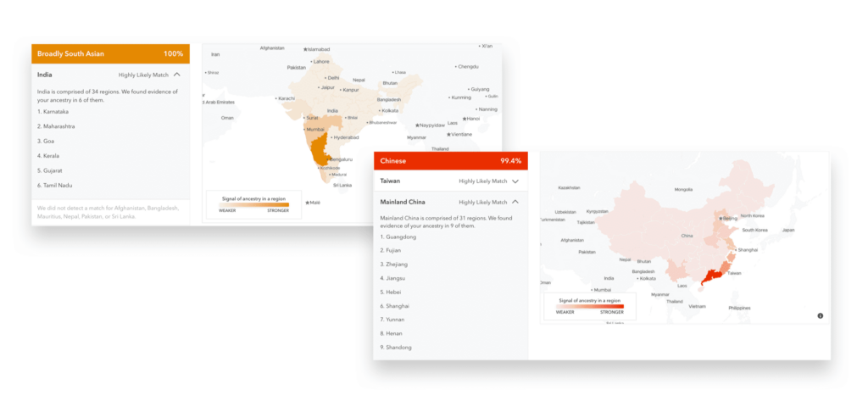
Task: Select Fujian in the China list
Action: tap(391, 250)
